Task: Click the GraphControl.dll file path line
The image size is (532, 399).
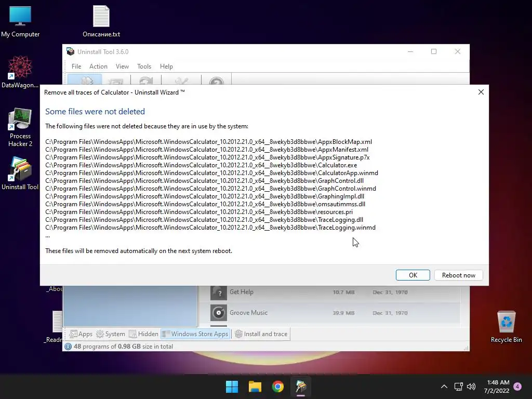Action: 204,181
